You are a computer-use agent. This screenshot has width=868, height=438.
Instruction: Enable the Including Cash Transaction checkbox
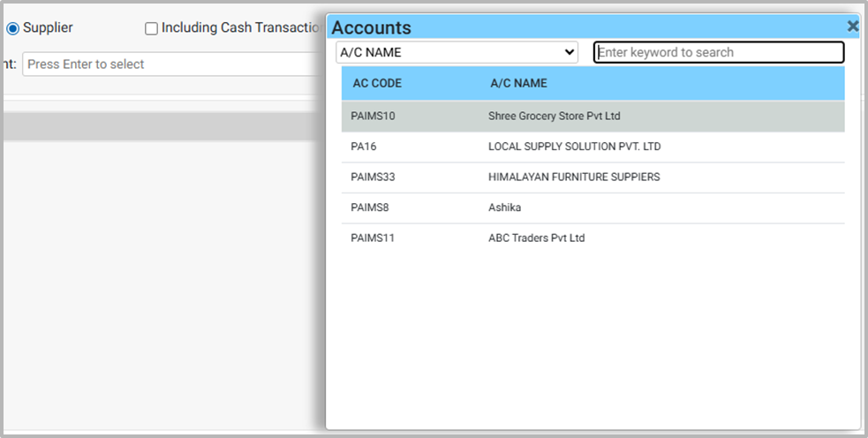coord(151,28)
